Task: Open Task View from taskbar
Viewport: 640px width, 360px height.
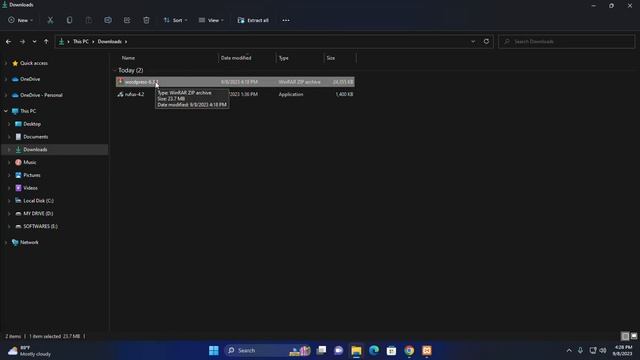Action: point(322,351)
